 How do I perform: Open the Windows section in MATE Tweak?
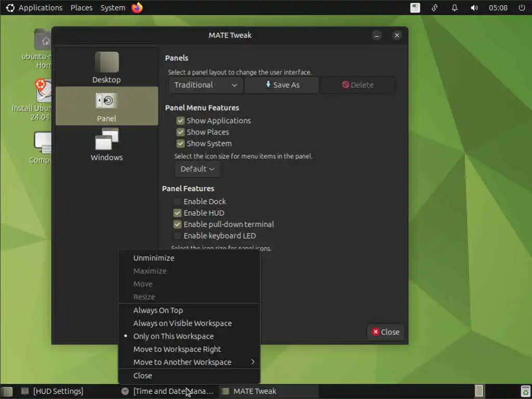tap(107, 144)
